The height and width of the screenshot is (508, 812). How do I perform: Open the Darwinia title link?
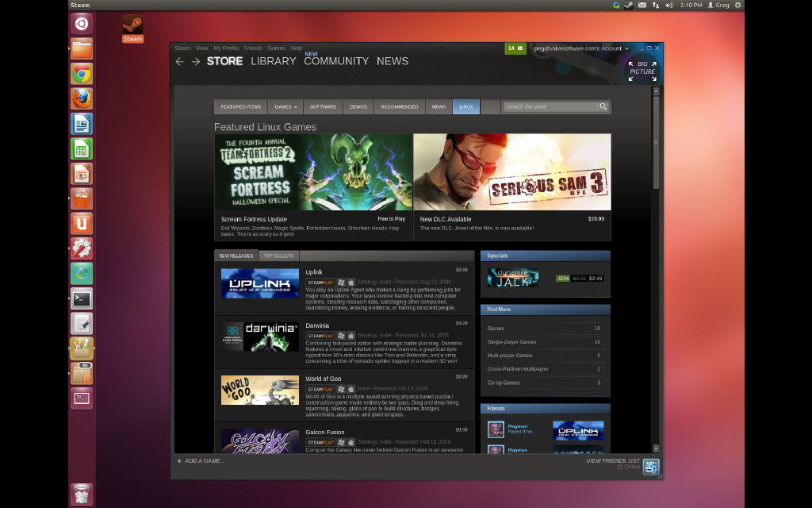click(x=317, y=325)
